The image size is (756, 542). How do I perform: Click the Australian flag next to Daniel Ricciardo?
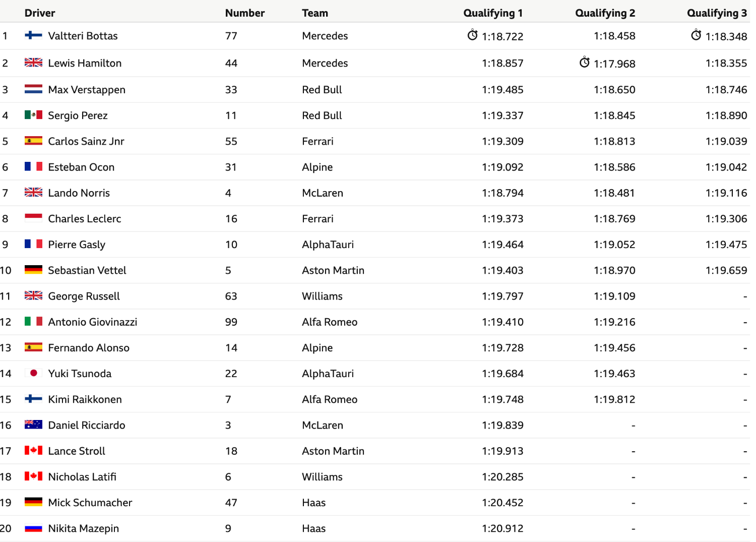click(x=33, y=425)
